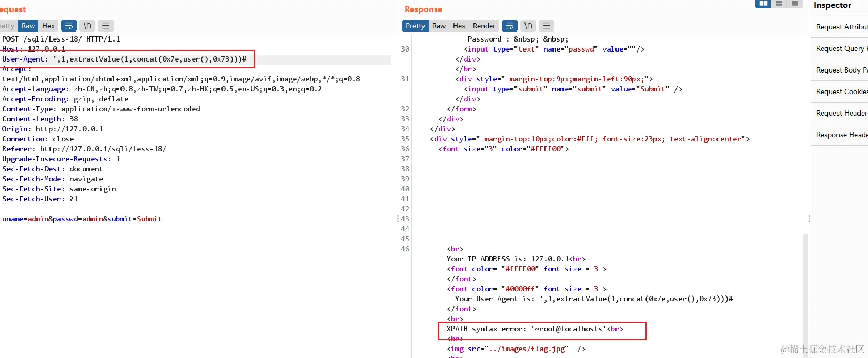Click 'Your IP ADDRESS is: 127.0.0.1' in Response
The height and width of the screenshot is (358, 868).
(x=516, y=259)
